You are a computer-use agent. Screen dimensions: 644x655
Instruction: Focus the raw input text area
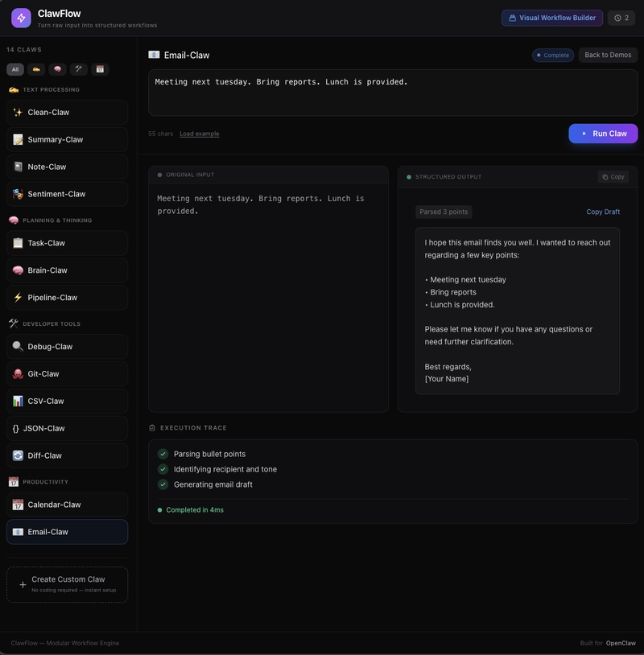393,93
